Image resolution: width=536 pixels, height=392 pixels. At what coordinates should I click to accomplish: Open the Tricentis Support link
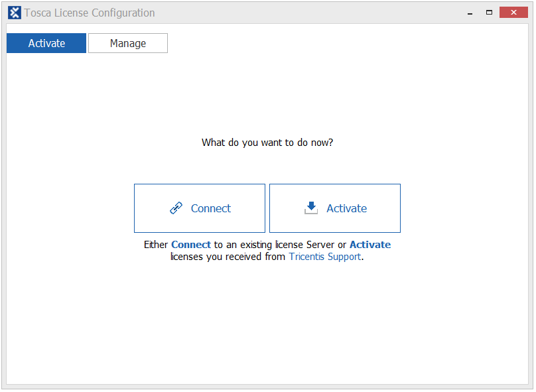[325, 257]
